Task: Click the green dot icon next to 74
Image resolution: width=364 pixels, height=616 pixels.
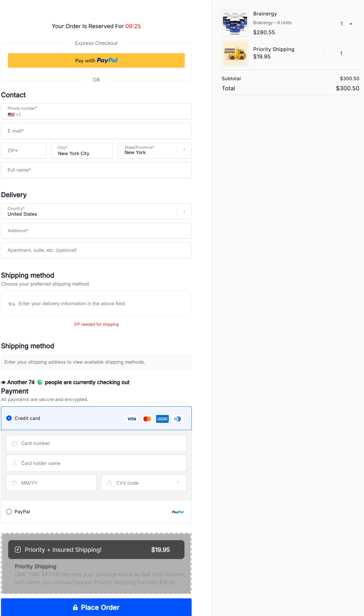Action: [40, 382]
